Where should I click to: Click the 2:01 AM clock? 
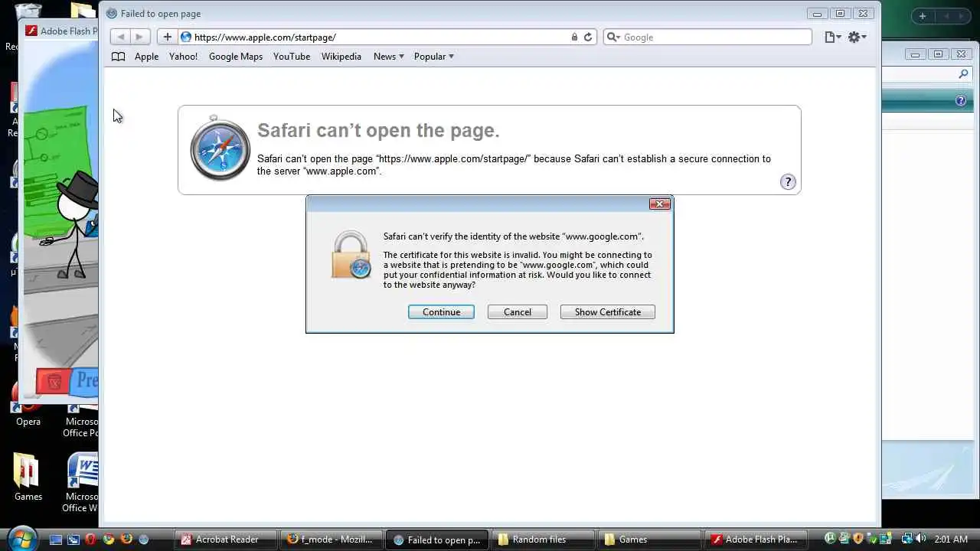pos(951,540)
